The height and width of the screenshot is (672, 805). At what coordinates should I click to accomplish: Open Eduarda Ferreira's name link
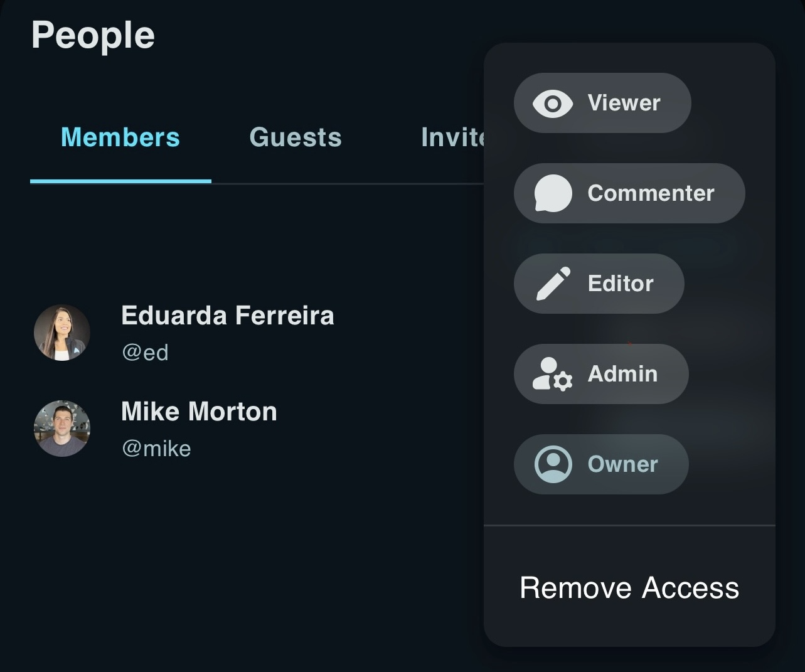click(x=227, y=316)
